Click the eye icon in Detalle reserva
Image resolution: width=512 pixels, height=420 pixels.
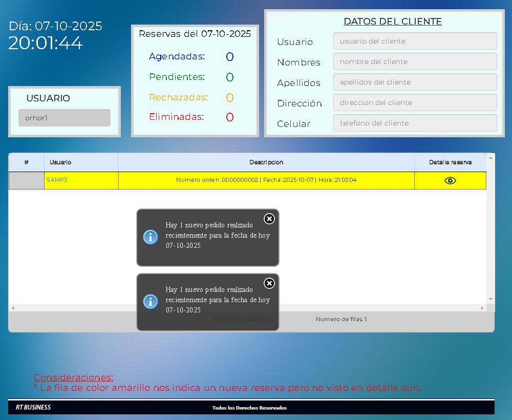450,180
